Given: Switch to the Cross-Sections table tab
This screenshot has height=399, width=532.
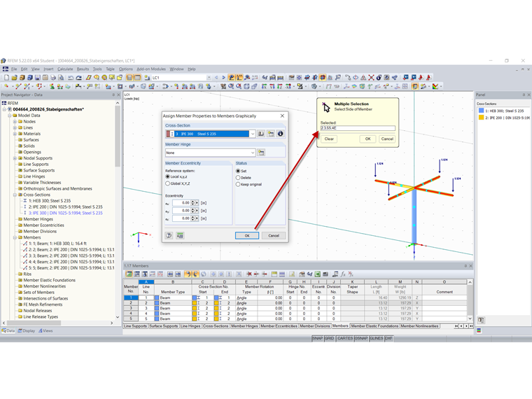Looking at the screenshot, I should click(x=216, y=326).
